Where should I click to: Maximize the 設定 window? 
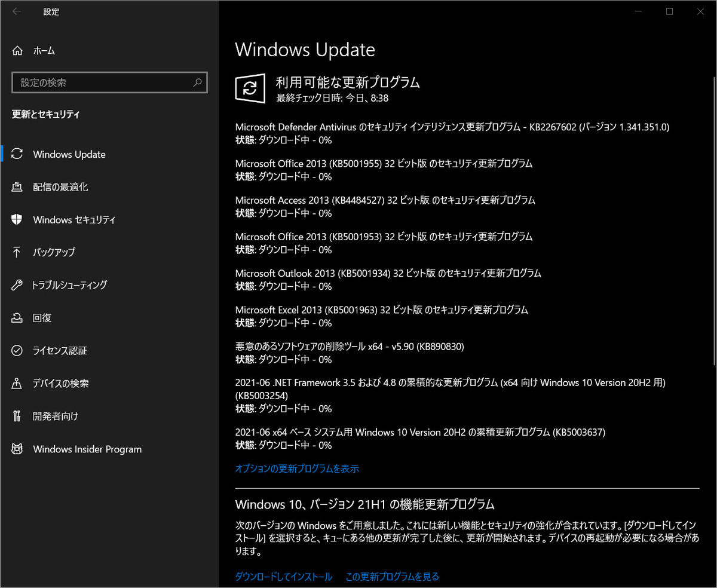670,11
